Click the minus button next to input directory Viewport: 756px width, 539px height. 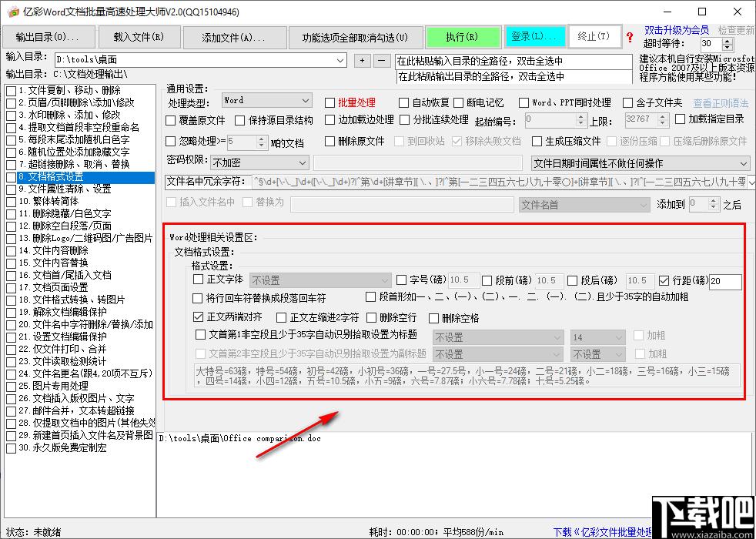pyautogui.click(x=381, y=61)
